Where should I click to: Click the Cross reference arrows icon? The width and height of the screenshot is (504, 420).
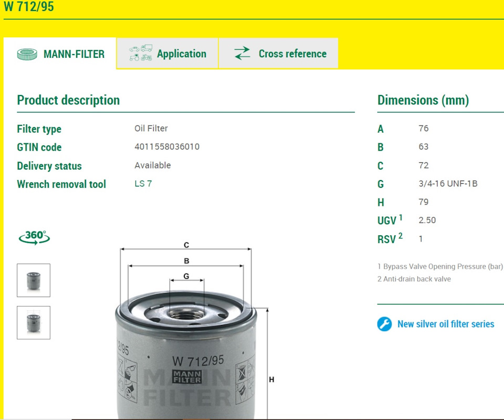(243, 54)
